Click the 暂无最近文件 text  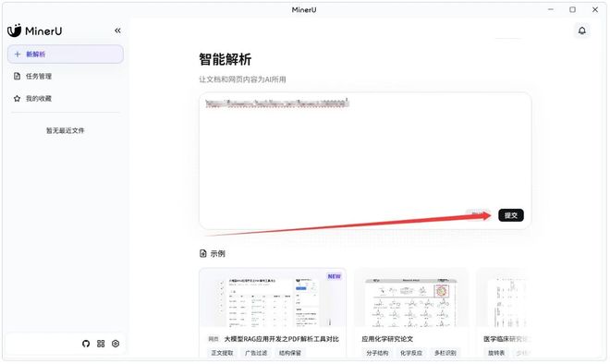[x=66, y=130]
